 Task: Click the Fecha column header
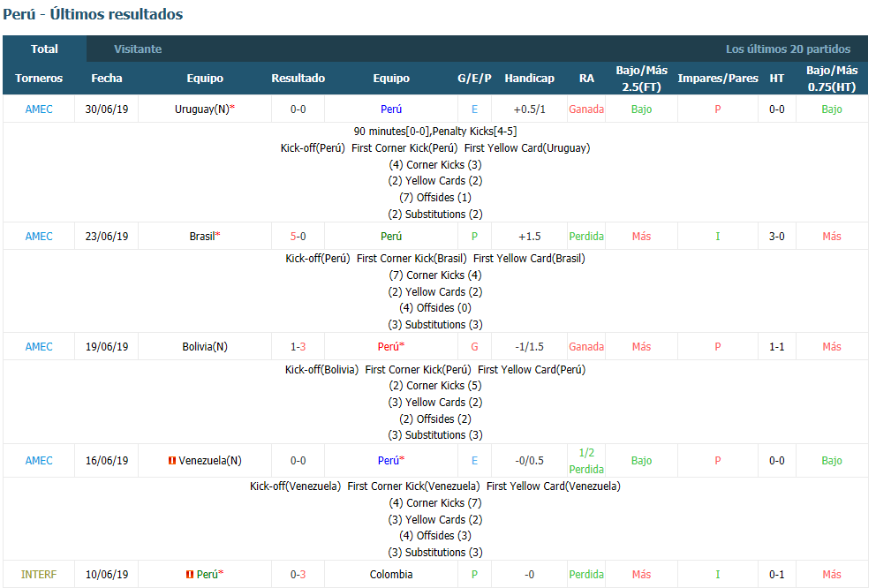point(106,79)
